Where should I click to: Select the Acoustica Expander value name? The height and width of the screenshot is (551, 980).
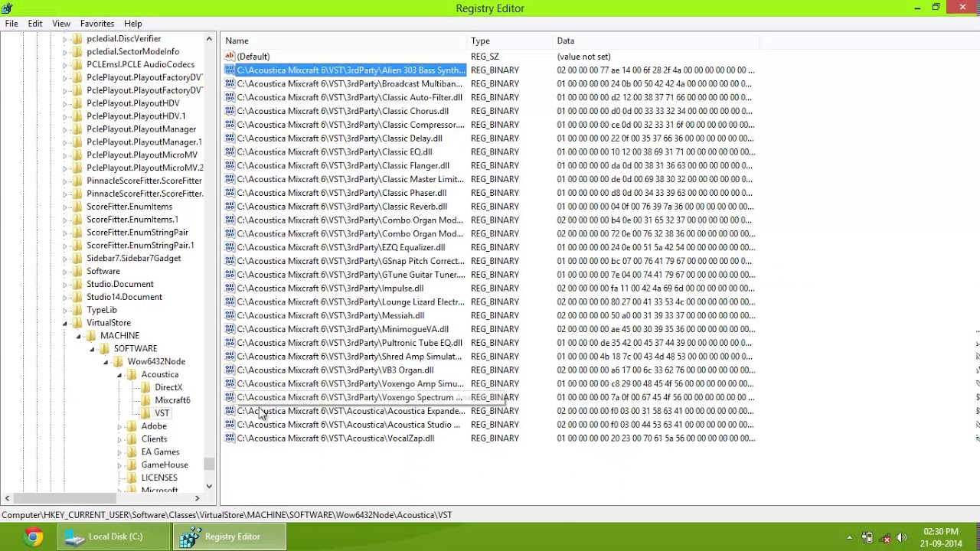point(351,411)
